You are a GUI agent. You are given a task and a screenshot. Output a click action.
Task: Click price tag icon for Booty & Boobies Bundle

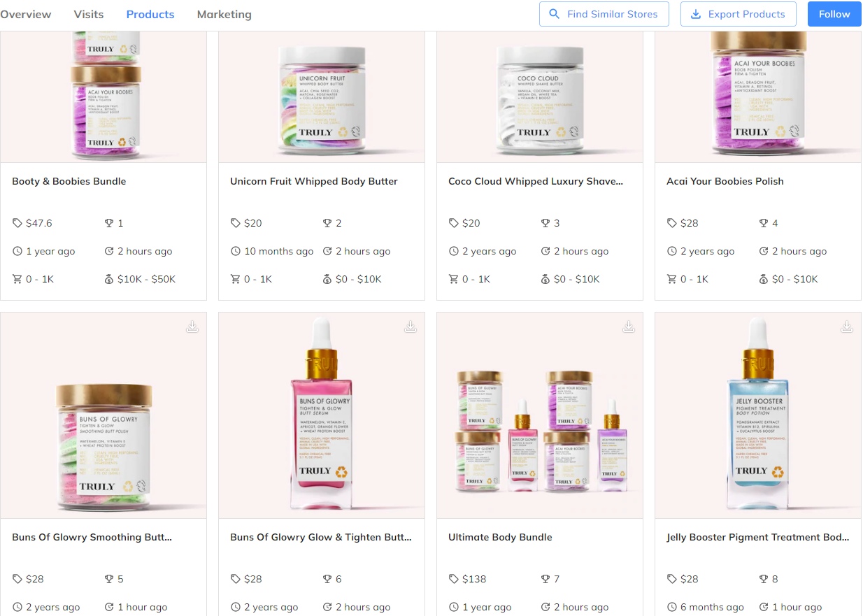(x=17, y=223)
